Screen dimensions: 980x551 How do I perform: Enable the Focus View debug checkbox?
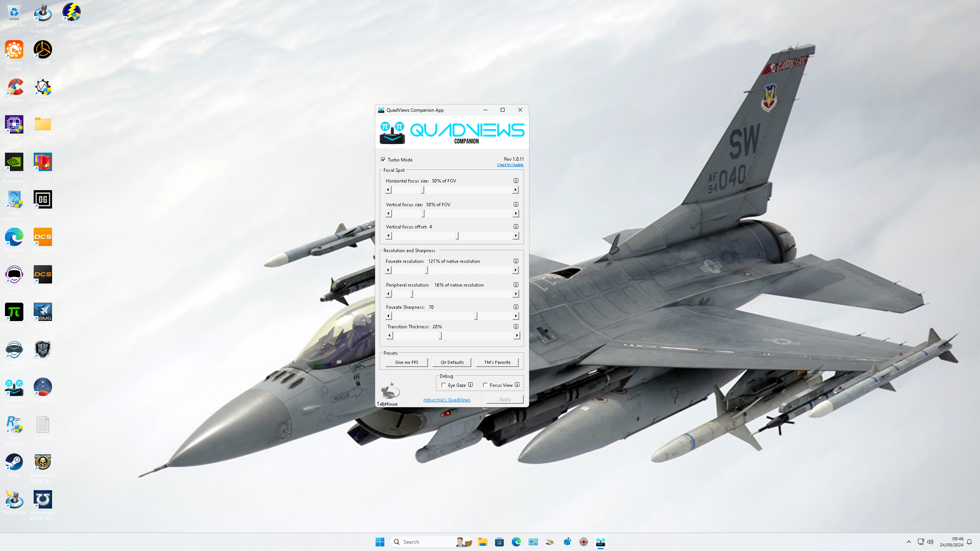tap(485, 385)
